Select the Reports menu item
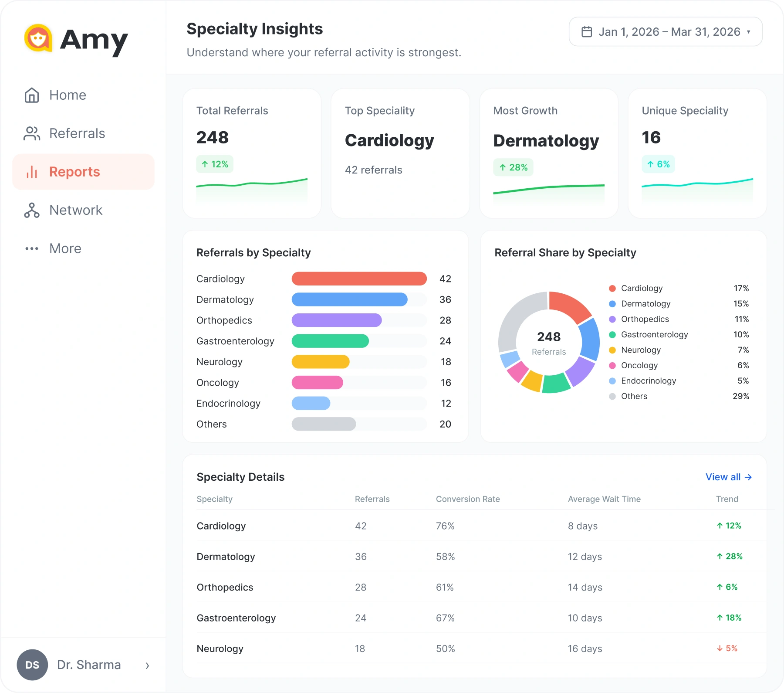 (84, 172)
